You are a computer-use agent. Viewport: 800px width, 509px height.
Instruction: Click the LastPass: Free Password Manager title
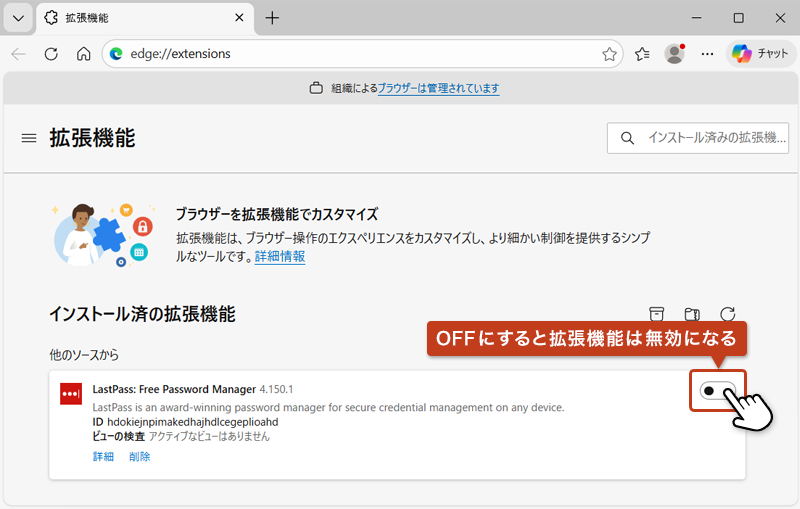click(x=174, y=389)
